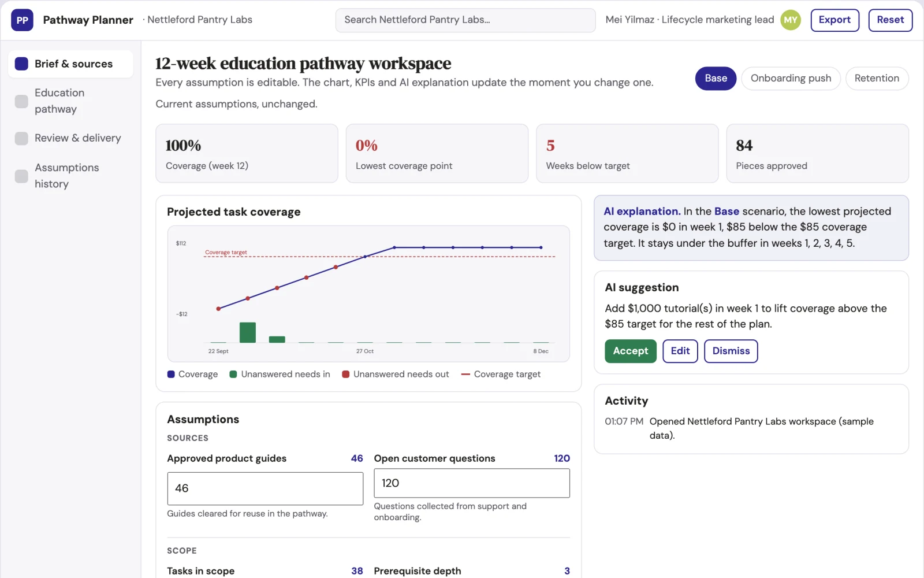The width and height of the screenshot is (924, 578).
Task: Open Brief & sources section
Action: tap(70, 64)
